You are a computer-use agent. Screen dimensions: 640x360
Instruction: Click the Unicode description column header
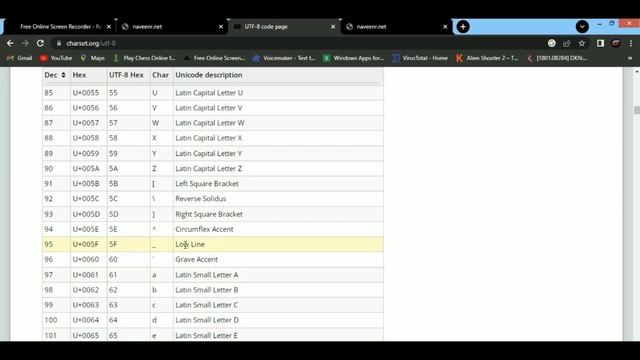(209, 75)
